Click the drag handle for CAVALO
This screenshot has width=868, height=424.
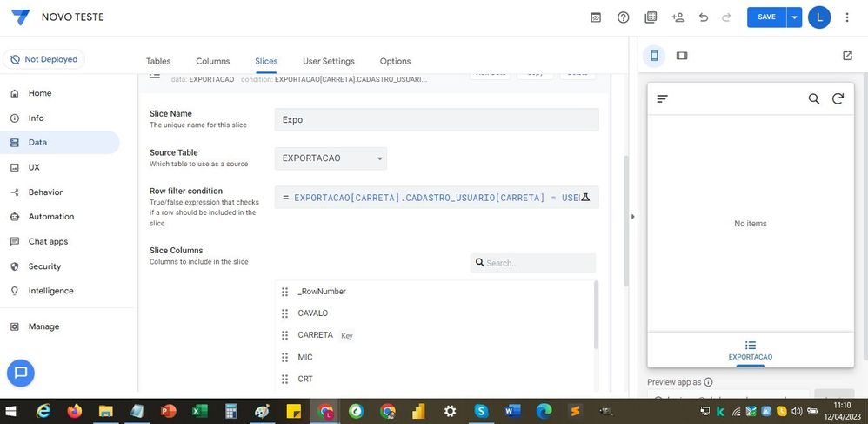click(x=285, y=313)
